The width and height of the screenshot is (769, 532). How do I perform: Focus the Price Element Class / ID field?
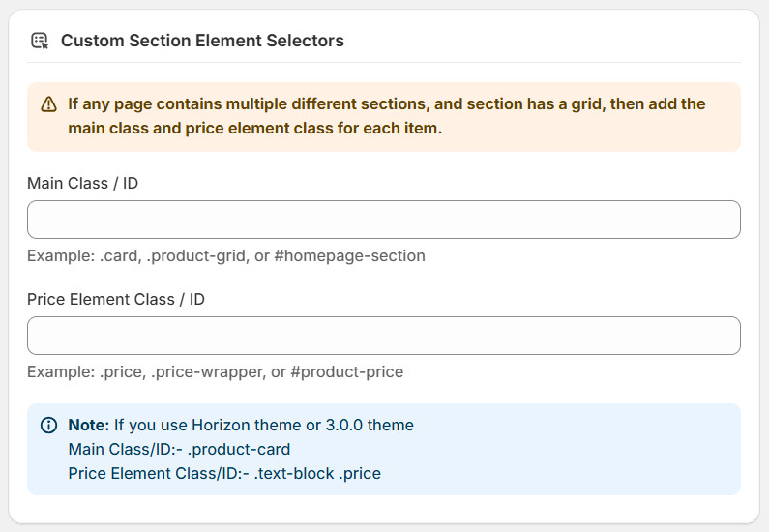pyautogui.click(x=383, y=336)
